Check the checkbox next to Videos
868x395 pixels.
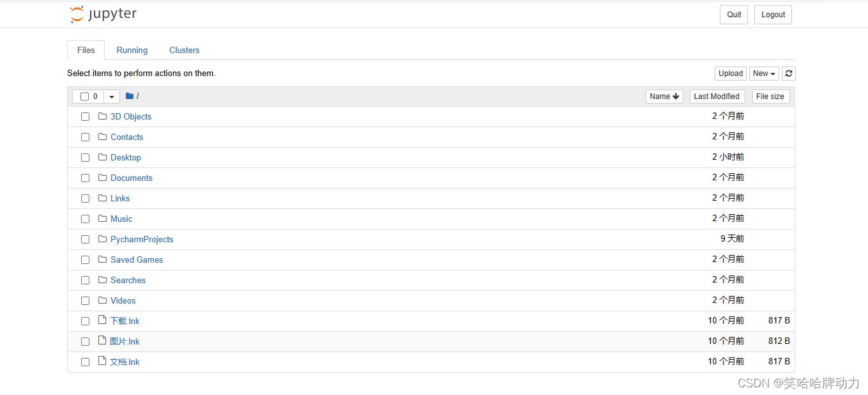pyautogui.click(x=85, y=300)
